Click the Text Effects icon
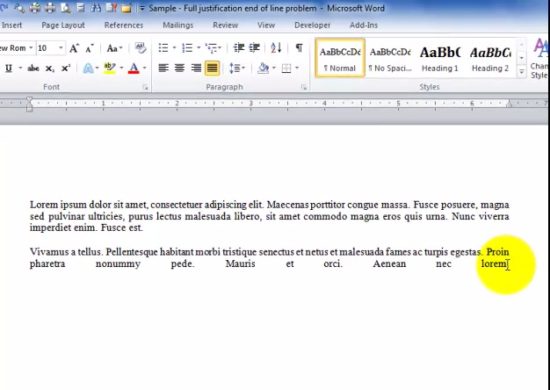 coord(88,68)
